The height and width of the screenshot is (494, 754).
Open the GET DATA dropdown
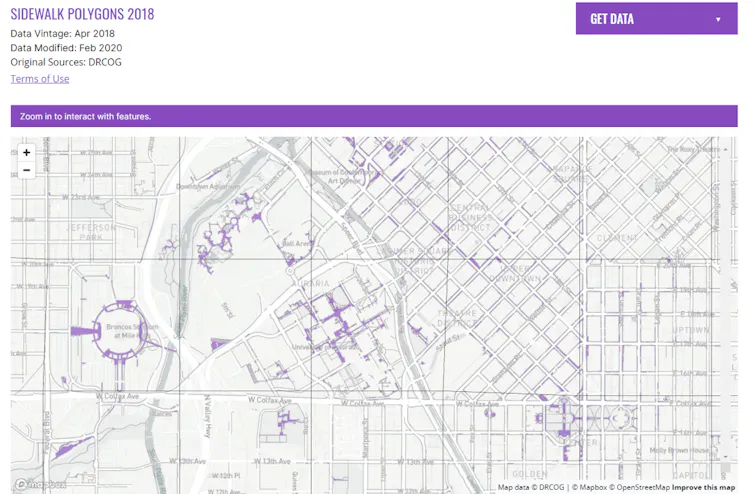(x=656, y=19)
